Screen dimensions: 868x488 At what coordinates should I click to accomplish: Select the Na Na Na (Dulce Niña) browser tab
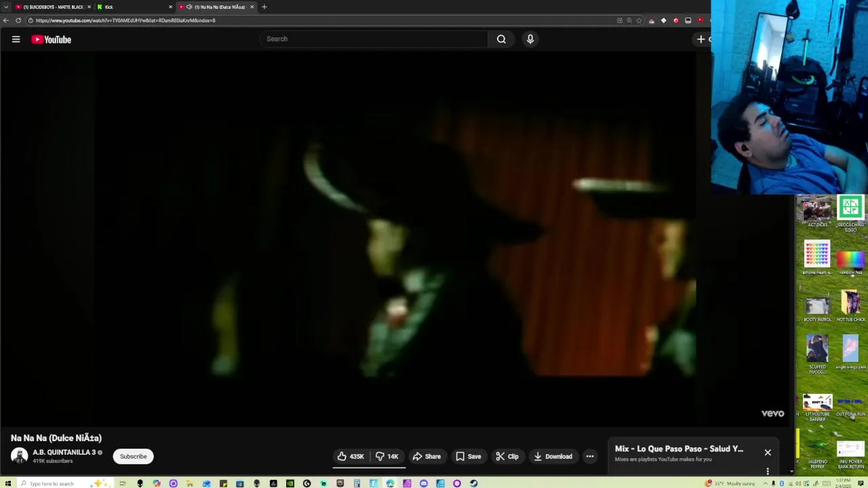point(216,7)
